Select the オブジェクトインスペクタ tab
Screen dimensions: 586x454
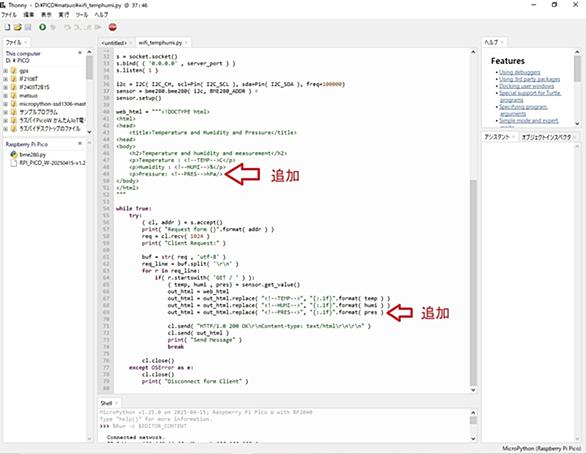coord(546,137)
